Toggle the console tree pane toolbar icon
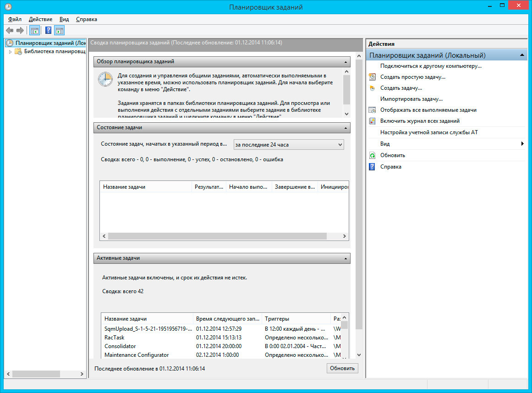The width and height of the screenshot is (532, 393). [34, 31]
